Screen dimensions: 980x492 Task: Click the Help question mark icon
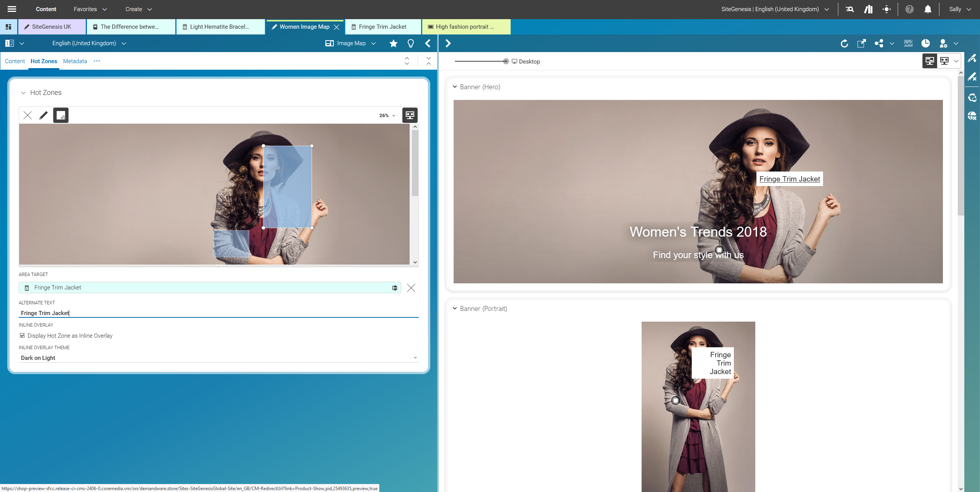[909, 9]
